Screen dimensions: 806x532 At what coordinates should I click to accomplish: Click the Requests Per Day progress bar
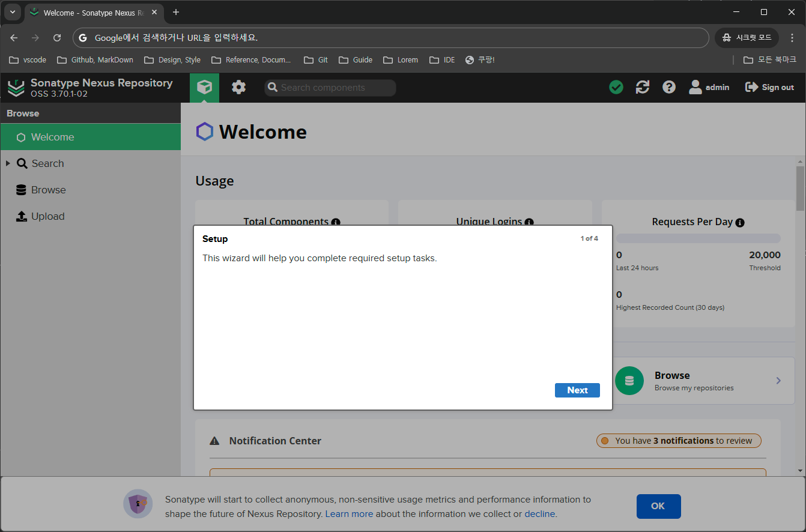(698, 238)
